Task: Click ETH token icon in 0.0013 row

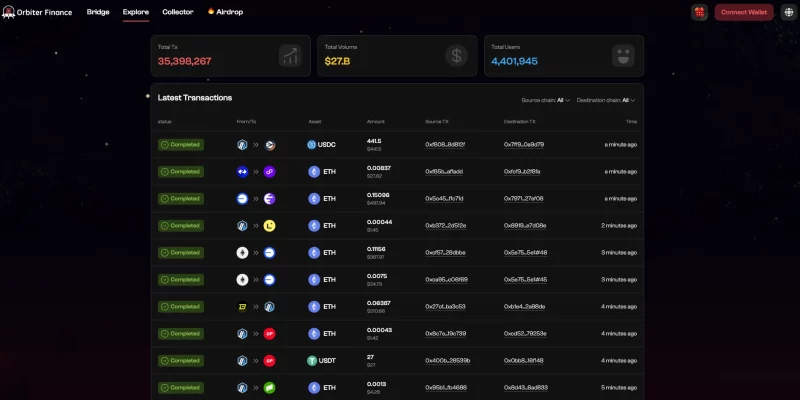Action: [x=314, y=388]
